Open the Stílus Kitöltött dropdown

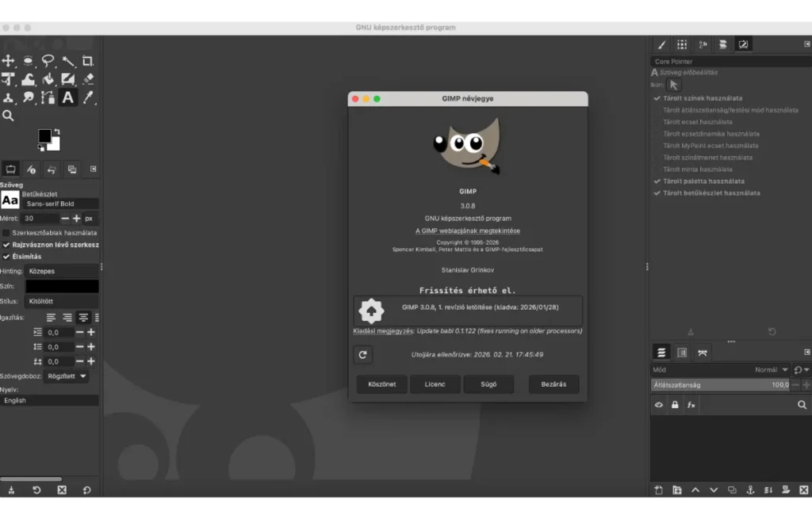[x=62, y=301]
